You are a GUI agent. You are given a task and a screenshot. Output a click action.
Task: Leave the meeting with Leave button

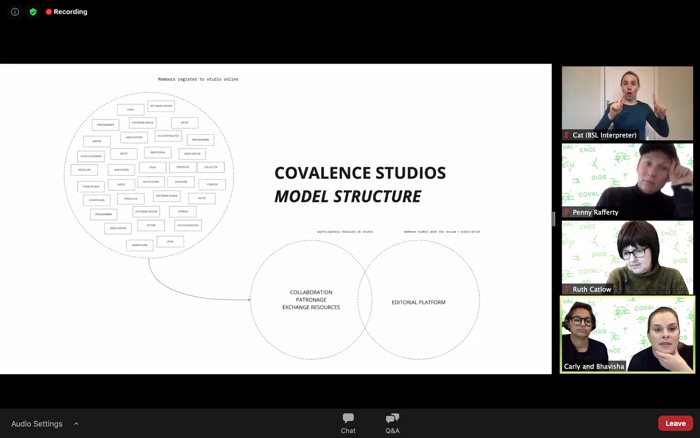[675, 423]
